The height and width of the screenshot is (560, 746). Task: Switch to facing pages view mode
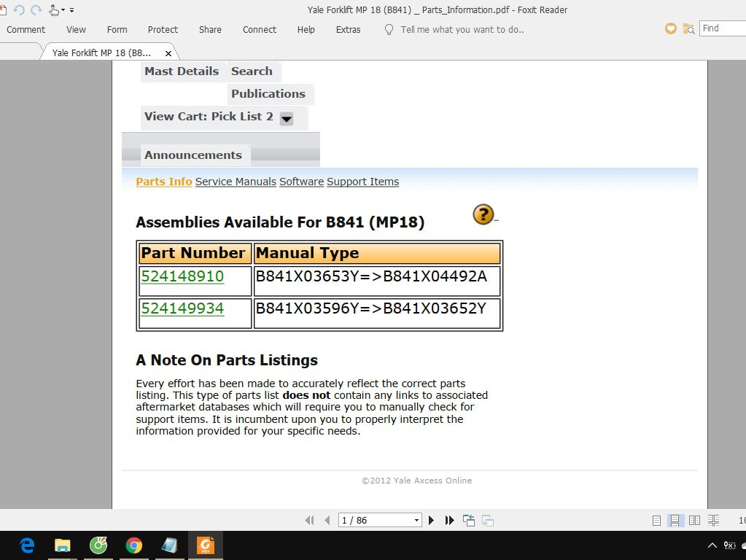(695, 521)
